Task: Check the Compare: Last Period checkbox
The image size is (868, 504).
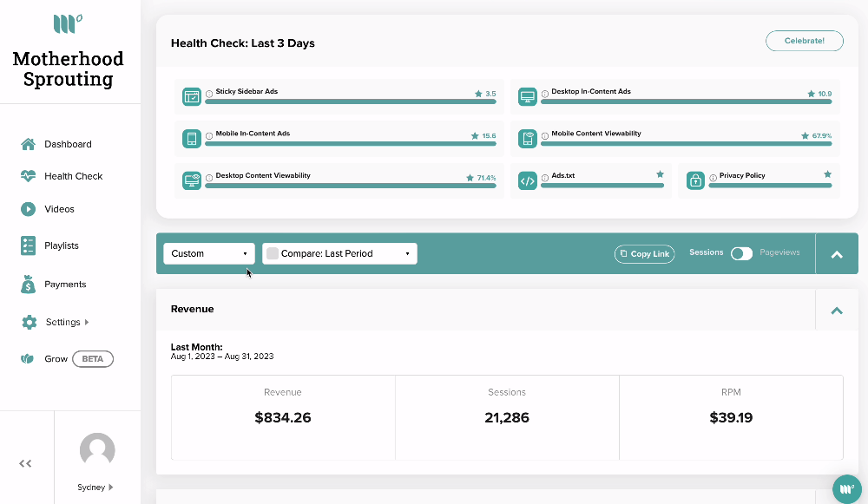Action: coord(273,253)
